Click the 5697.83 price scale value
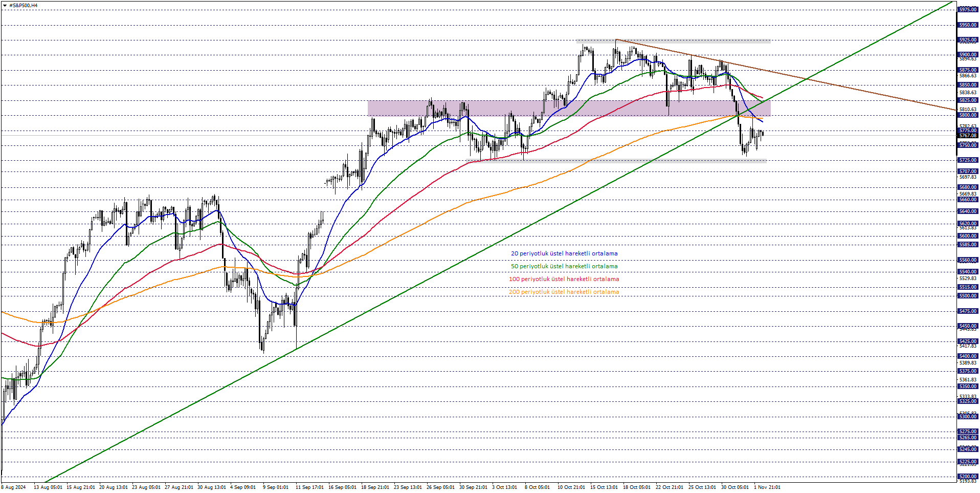Screen dimensions: 980x493 (x=968, y=177)
